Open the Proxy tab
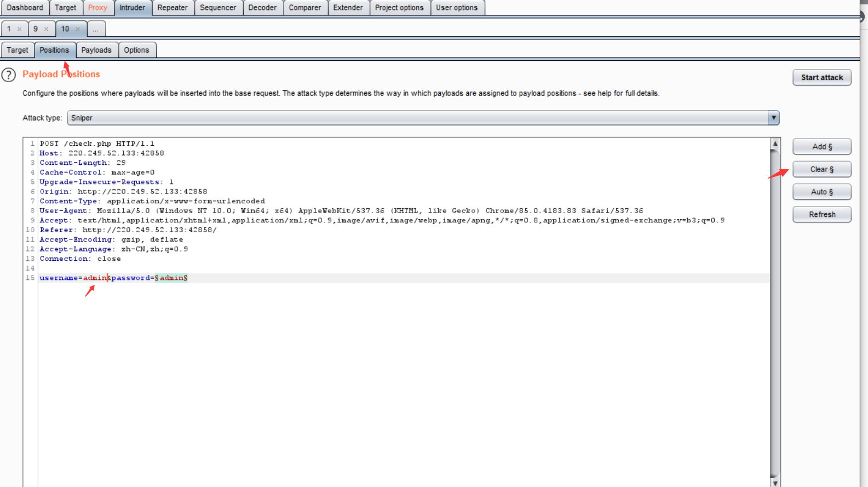This screenshot has width=868, height=487. click(x=97, y=8)
